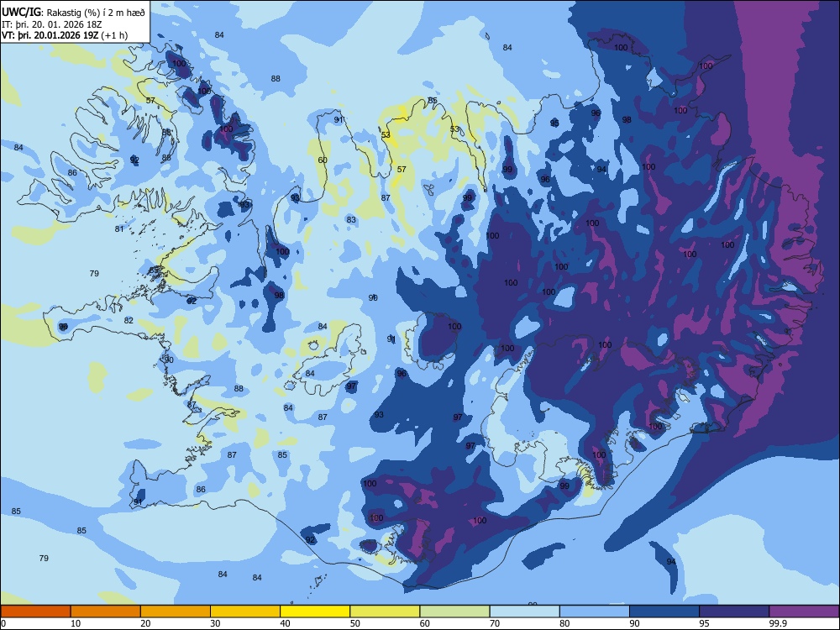This screenshot has width=840, height=630.
Task: Select the '40' tick label under legend
Action: point(286,623)
